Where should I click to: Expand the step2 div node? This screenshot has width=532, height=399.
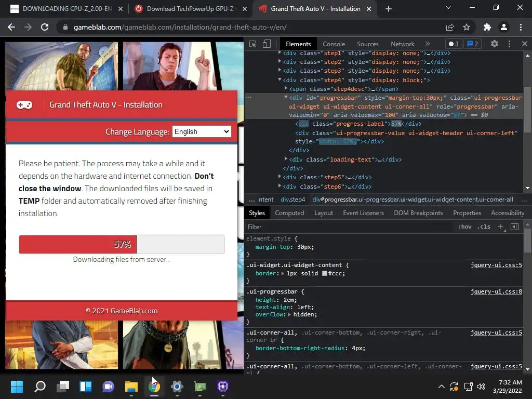(x=280, y=61)
